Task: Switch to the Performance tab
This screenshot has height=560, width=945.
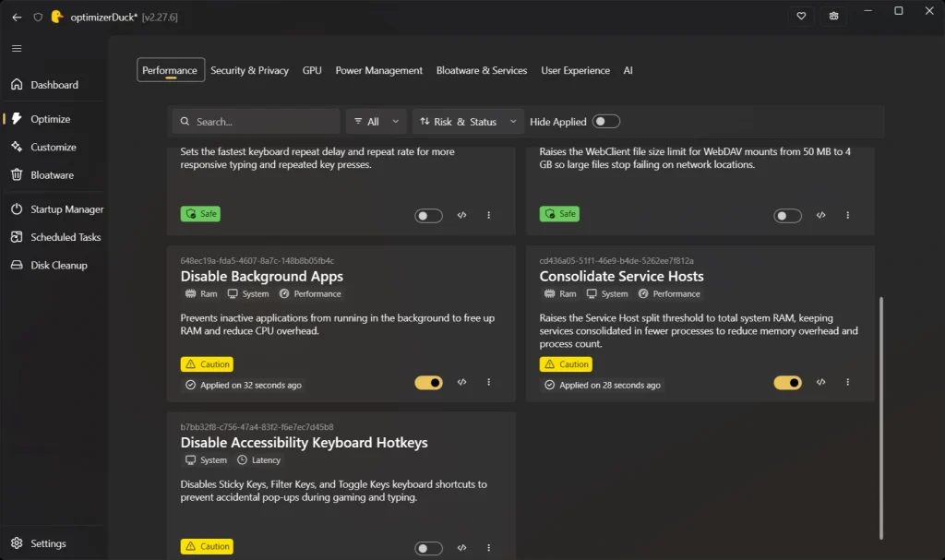Action: [170, 70]
